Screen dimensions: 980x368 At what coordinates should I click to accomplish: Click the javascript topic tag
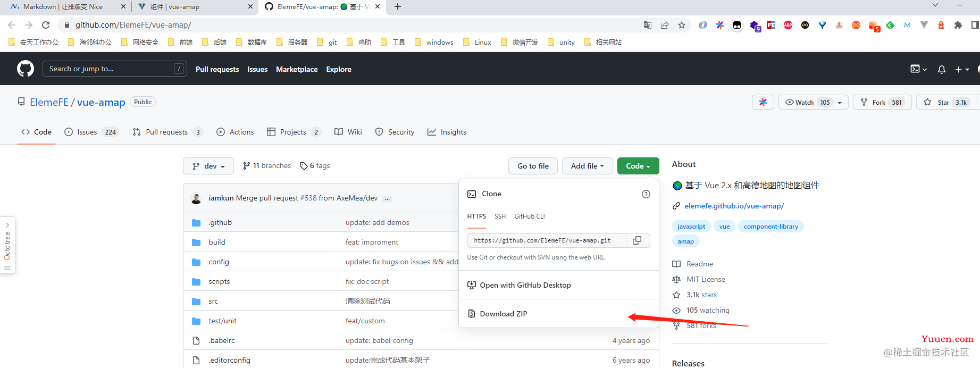click(691, 227)
